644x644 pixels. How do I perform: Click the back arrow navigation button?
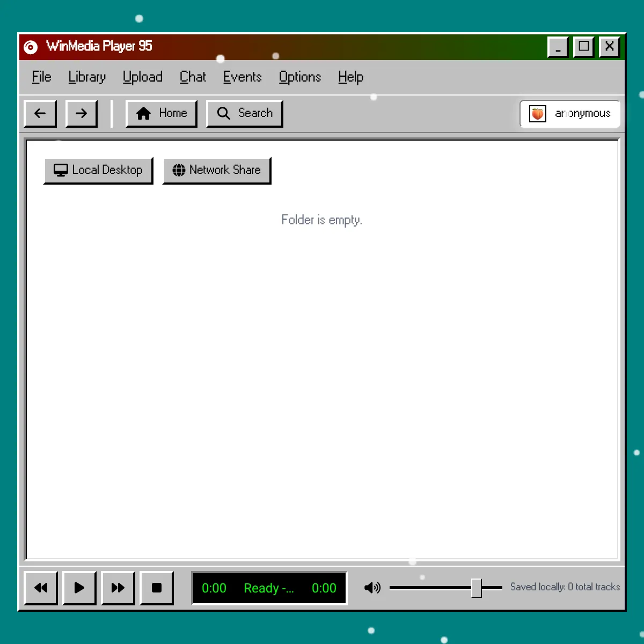[40, 113]
